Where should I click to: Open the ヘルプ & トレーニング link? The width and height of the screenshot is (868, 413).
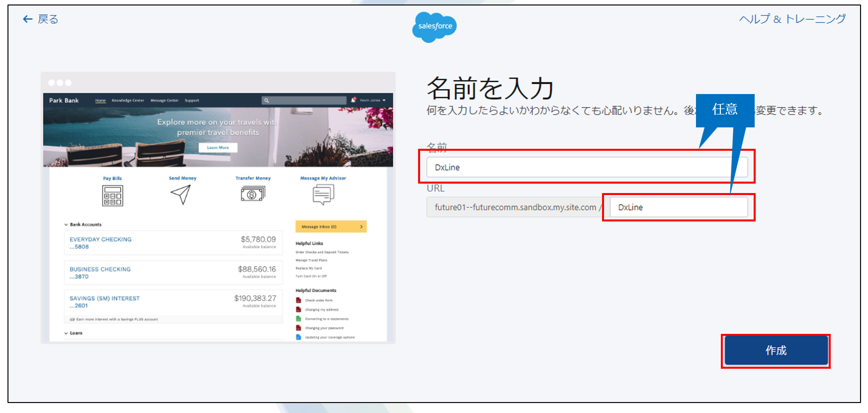tap(792, 19)
